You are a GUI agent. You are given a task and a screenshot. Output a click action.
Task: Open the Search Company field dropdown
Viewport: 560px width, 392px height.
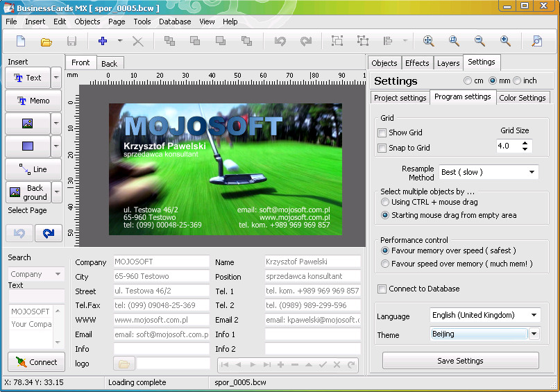pyautogui.click(x=58, y=274)
